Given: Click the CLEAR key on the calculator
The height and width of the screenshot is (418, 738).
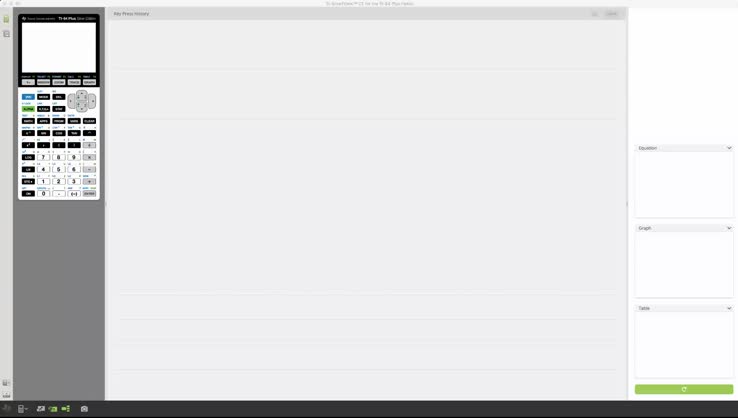Looking at the screenshot, I should 89,121.
